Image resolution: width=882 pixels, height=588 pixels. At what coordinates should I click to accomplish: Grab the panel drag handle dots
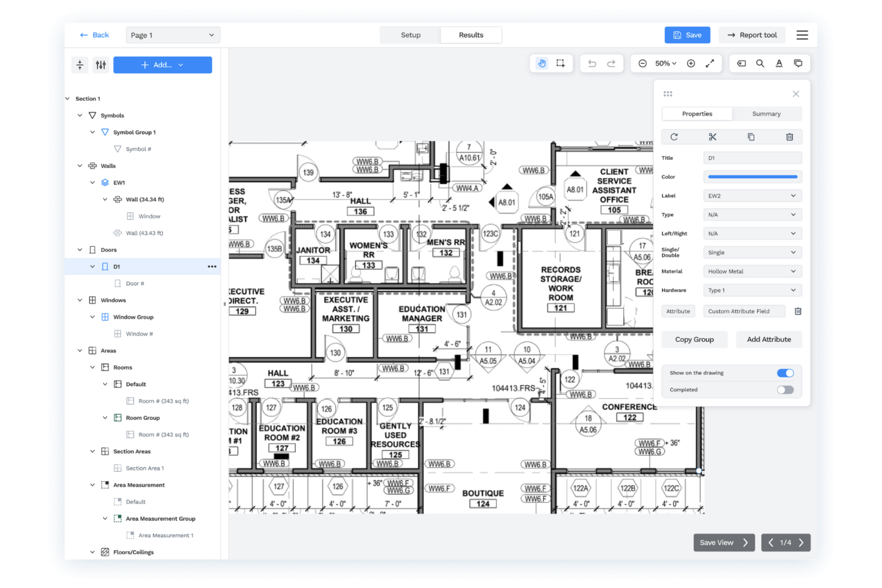667,94
